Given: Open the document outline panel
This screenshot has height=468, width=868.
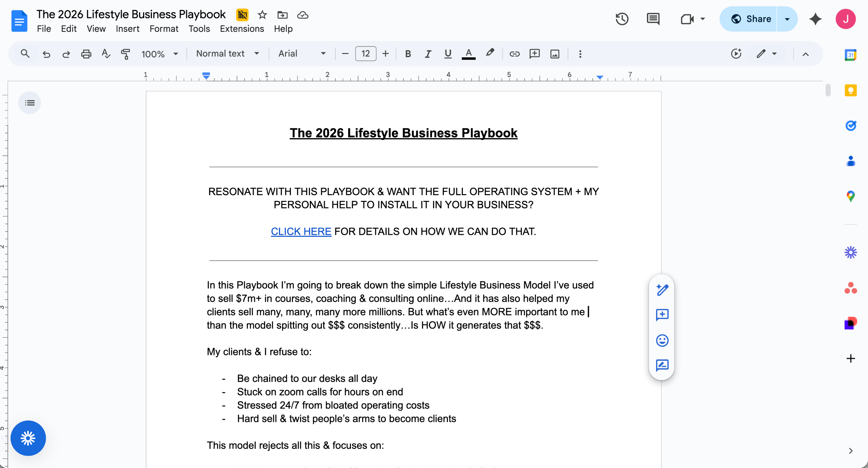Looking at the screenshot, I should [29, 102].
